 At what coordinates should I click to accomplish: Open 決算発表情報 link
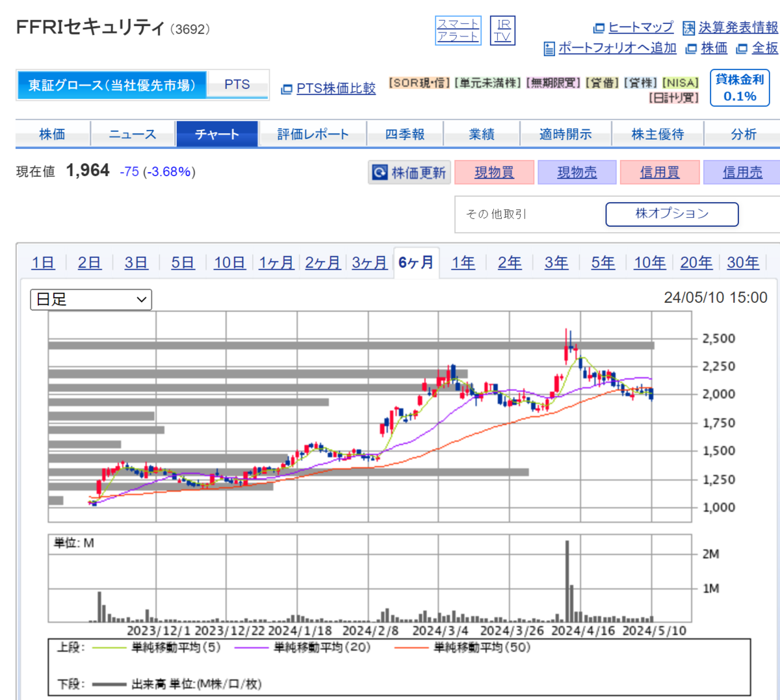738,27
